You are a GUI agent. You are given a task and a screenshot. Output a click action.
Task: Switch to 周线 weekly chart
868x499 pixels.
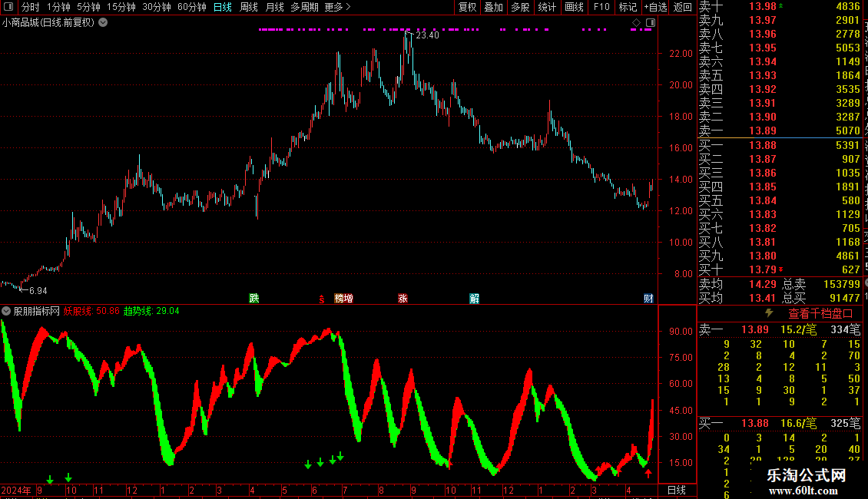pos(249,7)
